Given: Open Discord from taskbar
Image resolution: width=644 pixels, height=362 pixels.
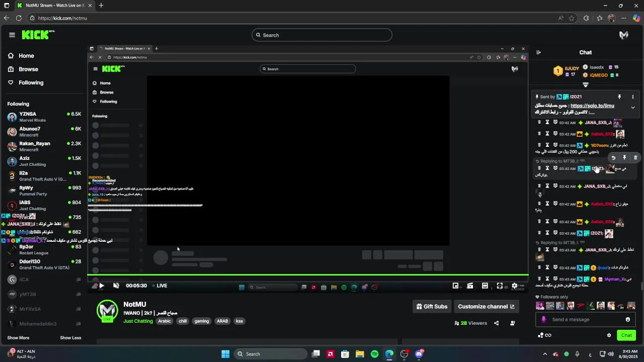Looking at the screenshot, I should coord(419,354).
